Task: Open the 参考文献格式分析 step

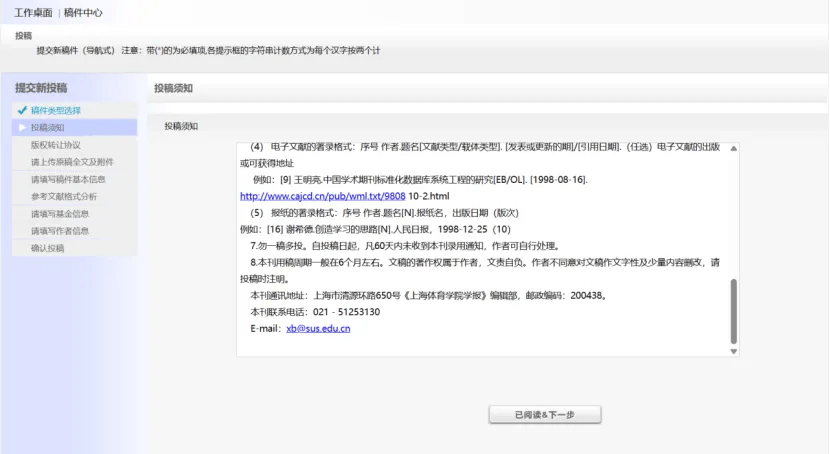Action: coord(64,196)
